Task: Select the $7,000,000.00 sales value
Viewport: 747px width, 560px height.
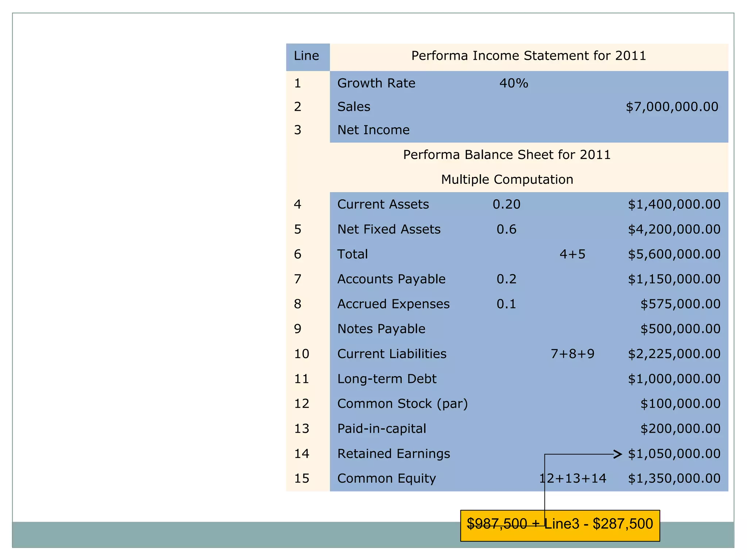Action: pyautogui.click(x=672, y=106)
